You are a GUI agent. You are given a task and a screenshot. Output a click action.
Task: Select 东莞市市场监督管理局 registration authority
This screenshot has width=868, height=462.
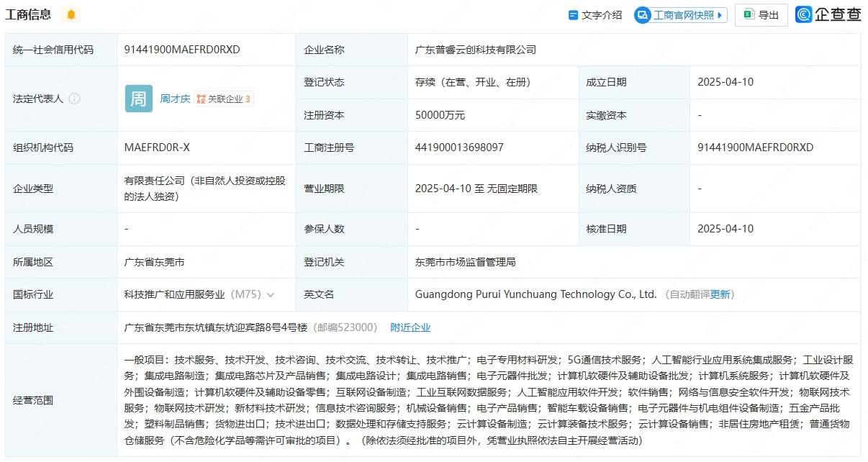[x=466, y=262]
